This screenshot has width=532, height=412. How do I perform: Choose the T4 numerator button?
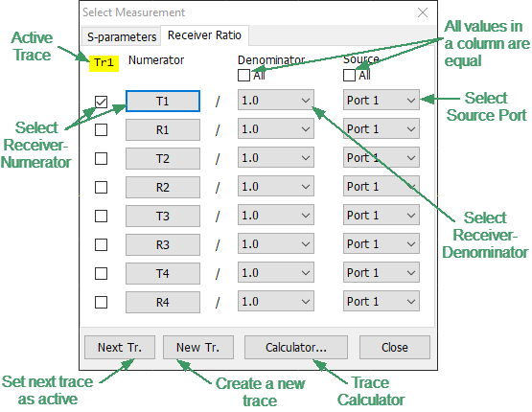pyautogui.click(x=163, y=274)
